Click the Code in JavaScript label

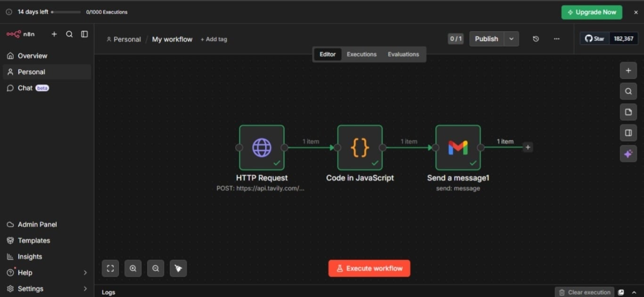point(360,178)
